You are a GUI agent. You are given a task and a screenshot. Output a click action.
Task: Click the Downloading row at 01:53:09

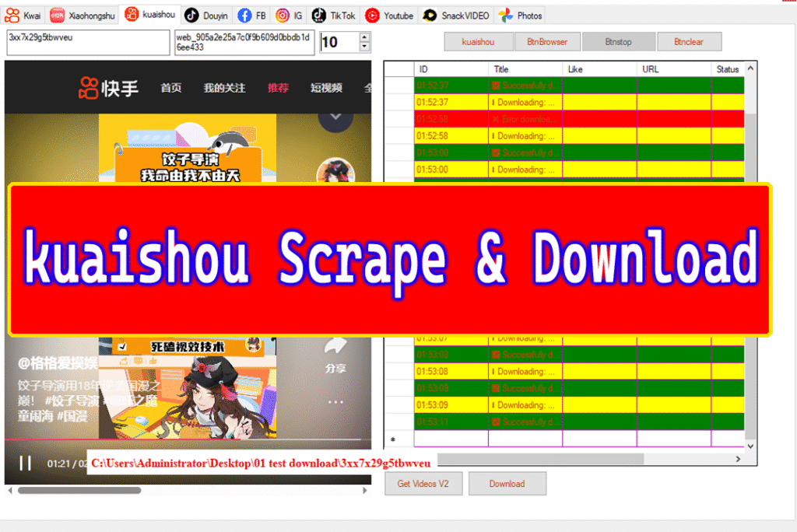(x=579, y=405)
